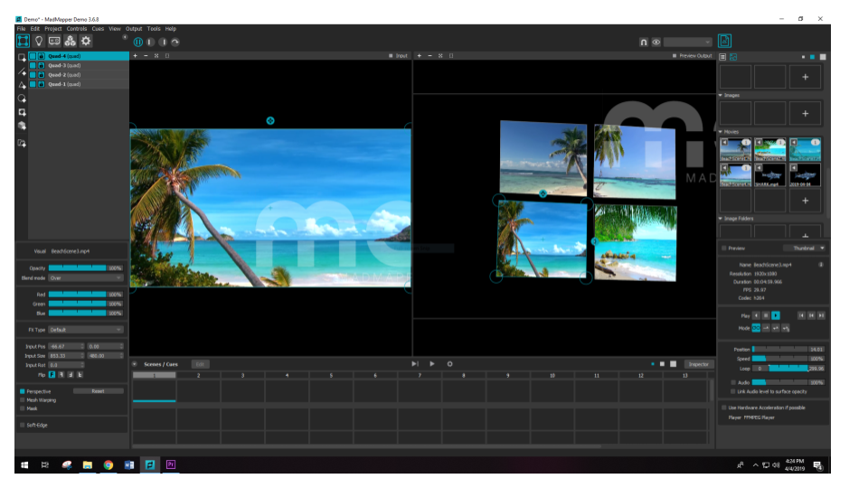
Task: Toggle the magnet snapping icon
Action: tap(643, 42)
